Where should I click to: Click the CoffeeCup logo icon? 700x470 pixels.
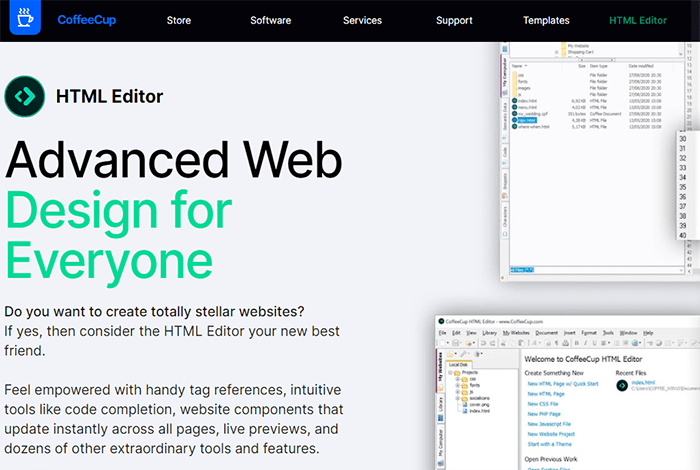click(25, 20)
